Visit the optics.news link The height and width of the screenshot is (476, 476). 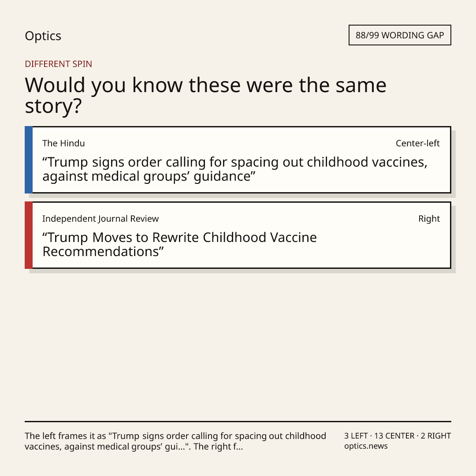[366, 446]
